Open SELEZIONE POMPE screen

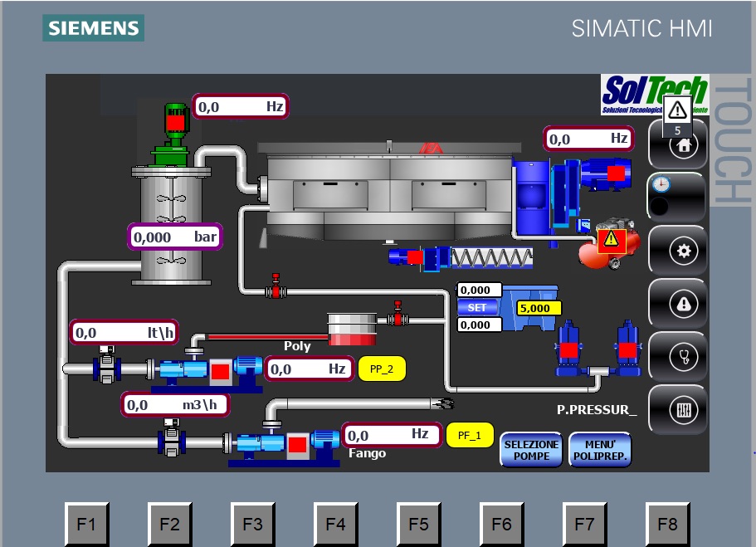coord(531,450)
